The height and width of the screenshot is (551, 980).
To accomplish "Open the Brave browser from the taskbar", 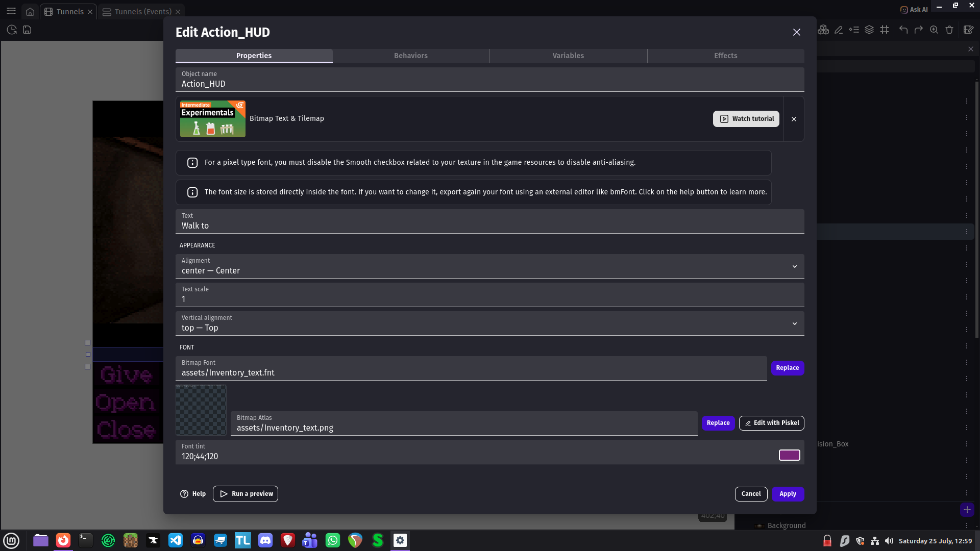I will (x=288, y=540).
